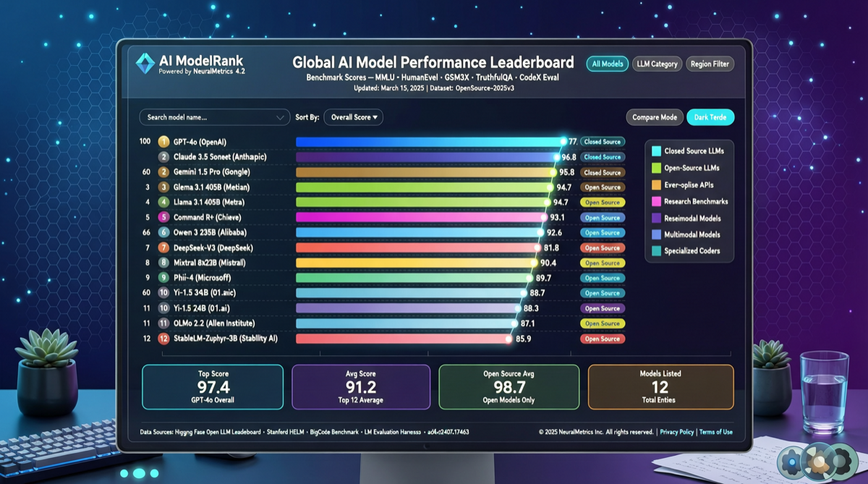The width and height of the screenshot is (868, 484).
Task: Expand the search model name chevron
Action: (x=281, y=117)
